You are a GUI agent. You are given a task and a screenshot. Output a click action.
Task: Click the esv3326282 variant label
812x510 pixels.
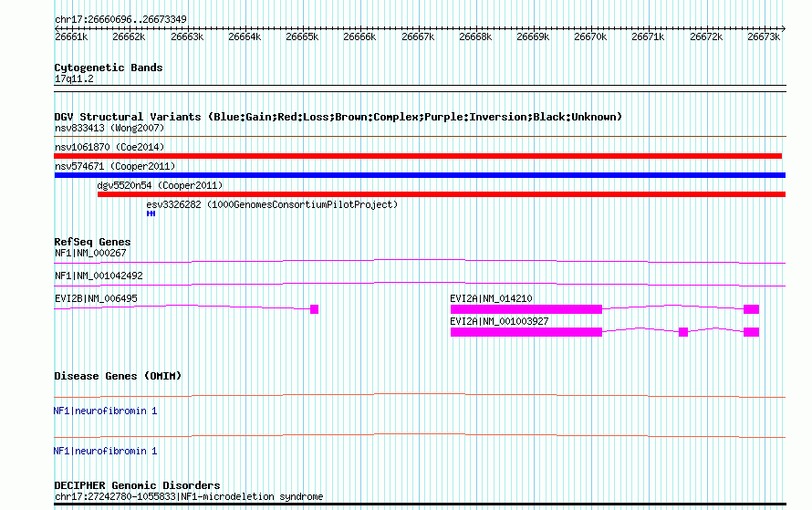click(272, 204)
